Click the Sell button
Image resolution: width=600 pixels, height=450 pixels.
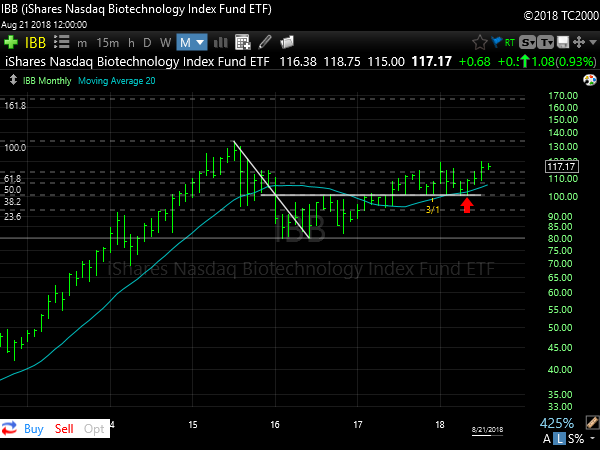click(x=64, y=429)
